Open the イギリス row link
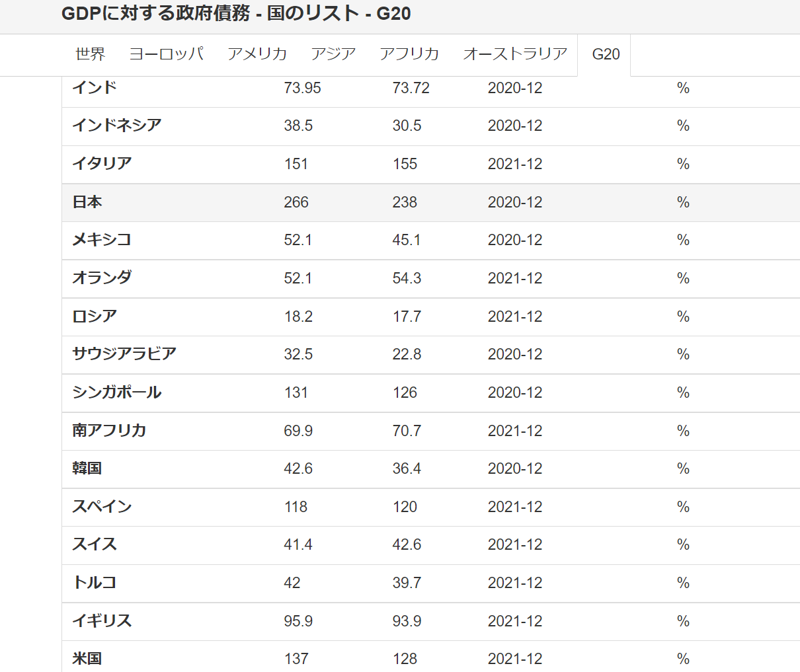The image size is (800, 672). pyautogui.click(x=102, y=621)
